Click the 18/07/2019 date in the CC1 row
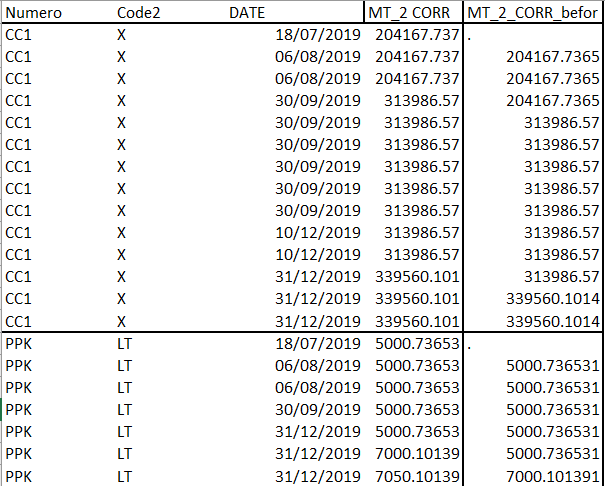Screen dimensions: 605x486 point(318,35)
